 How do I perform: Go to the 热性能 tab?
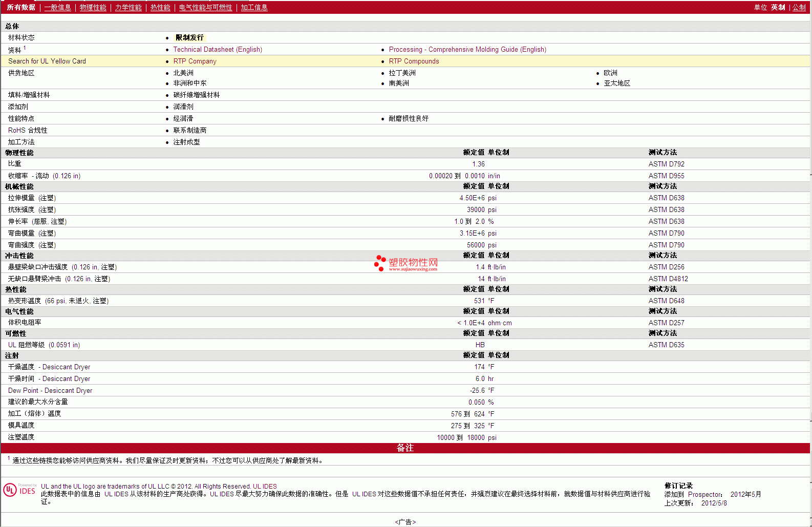point(160,7)
